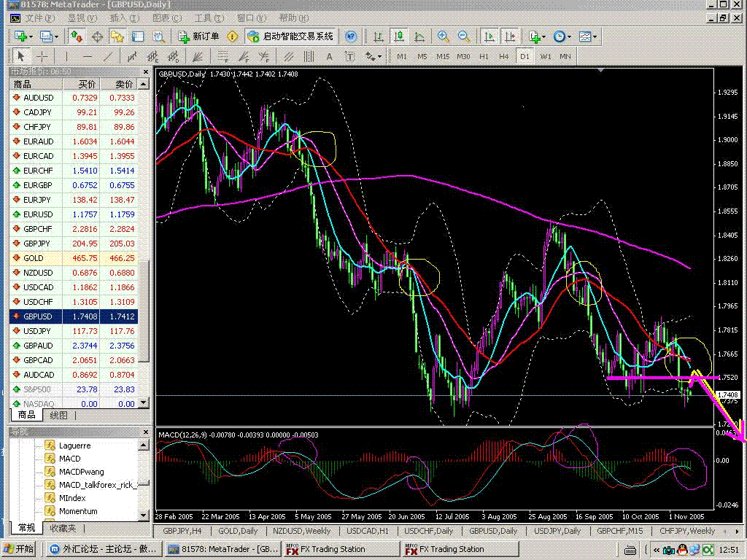Select the Crosshair cursor tool

[43, 56]
